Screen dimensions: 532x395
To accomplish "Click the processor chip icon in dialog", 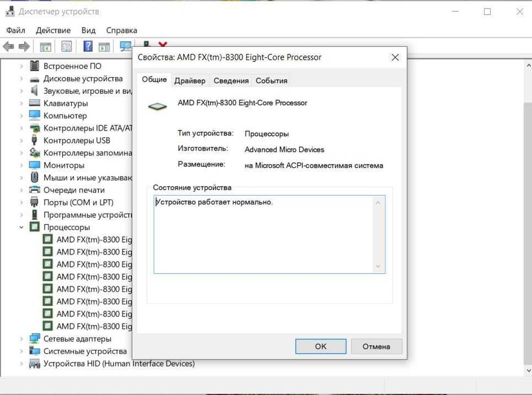I will pos(158,107).
